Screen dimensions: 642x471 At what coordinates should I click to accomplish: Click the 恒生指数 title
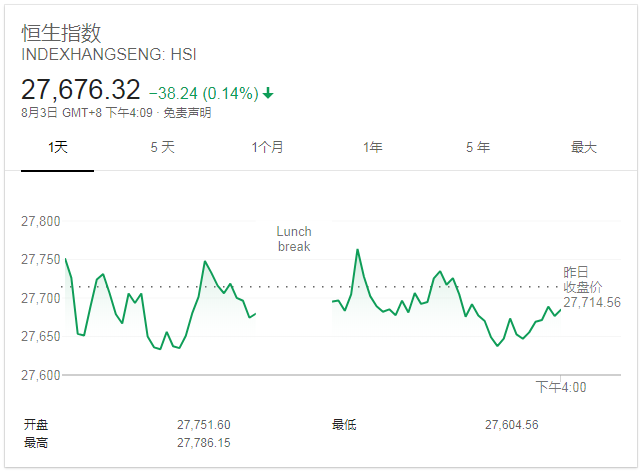[x=61, y=33]
